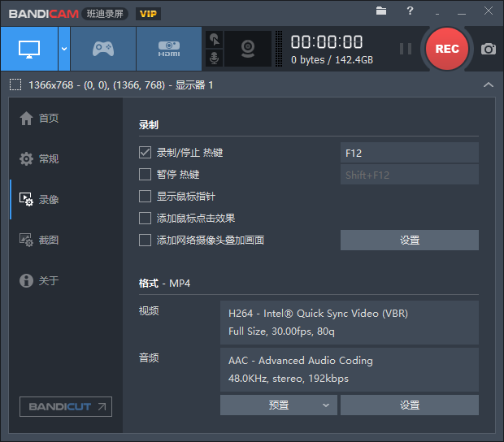
Task: Toggle mouse cursor effect icon
Action: pyautogui.click(x=214, y=40)
